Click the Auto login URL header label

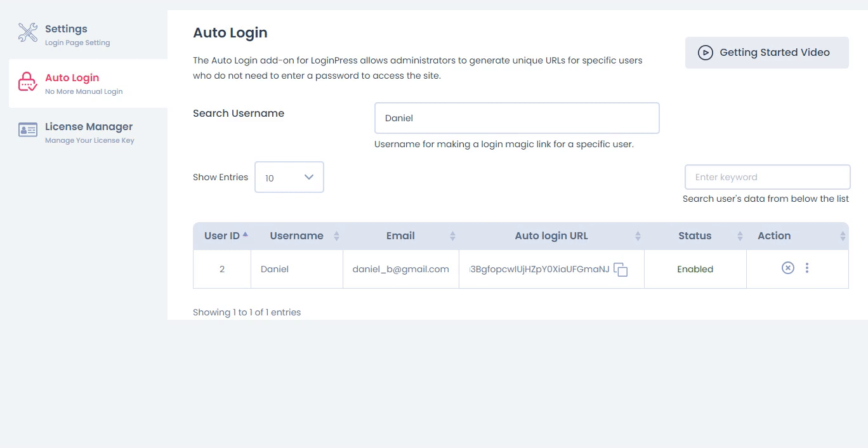(551, 236)
